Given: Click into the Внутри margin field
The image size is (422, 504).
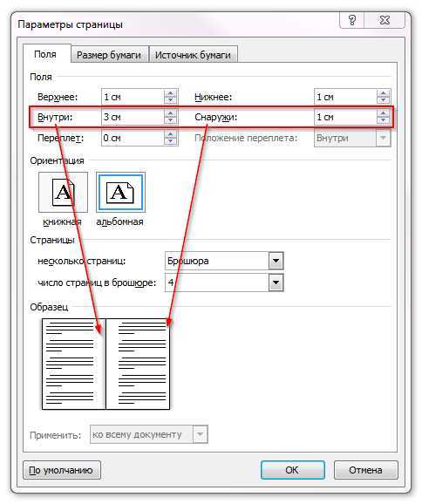Looking at the screenshot, I should (133, 117).
